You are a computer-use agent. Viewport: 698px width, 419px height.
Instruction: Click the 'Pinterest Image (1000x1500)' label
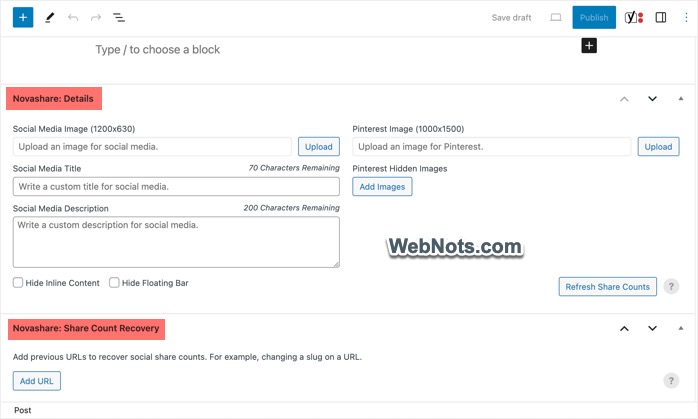(408, 129)
